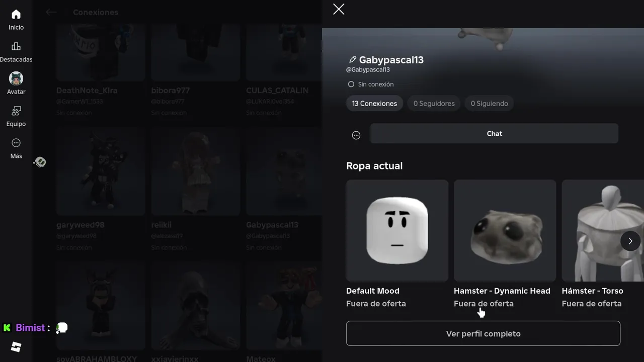Open garyweed98 avatar card
644x362 pixels.
coord(101,171)
